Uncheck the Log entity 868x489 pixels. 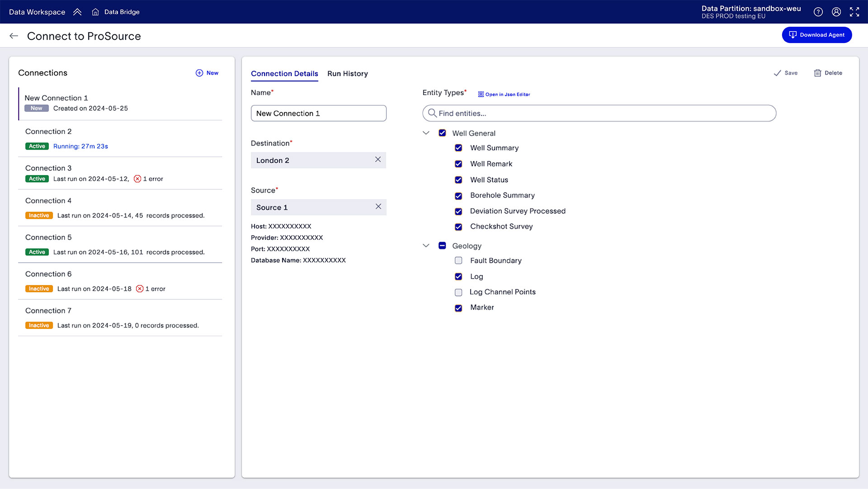[458, 276]
